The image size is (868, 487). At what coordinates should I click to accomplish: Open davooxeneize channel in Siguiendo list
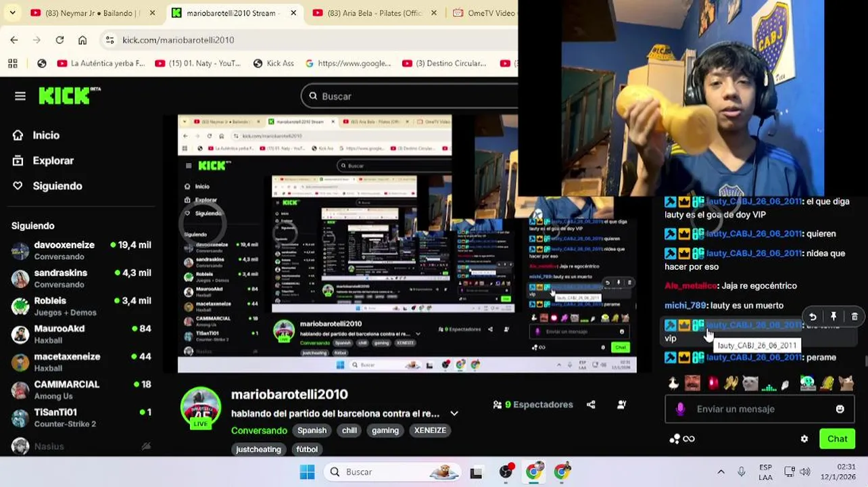pyautogui.click(x=81, y=250)
